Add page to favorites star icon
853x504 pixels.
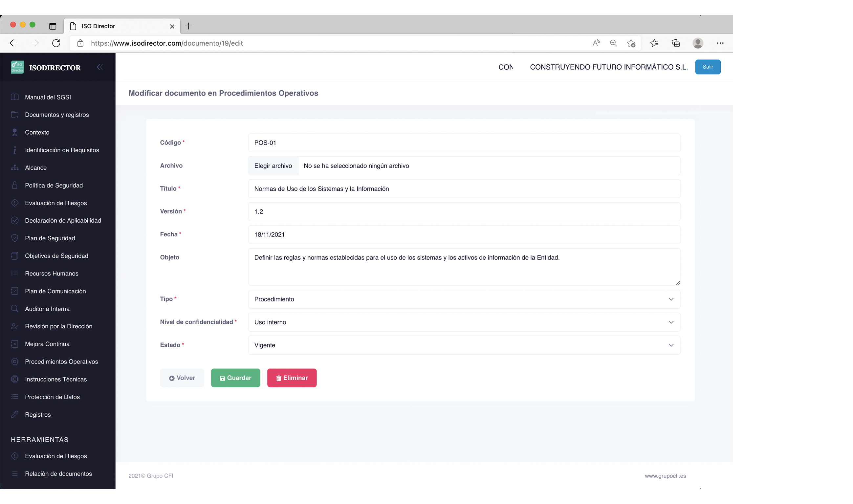[x=631, y=43]
